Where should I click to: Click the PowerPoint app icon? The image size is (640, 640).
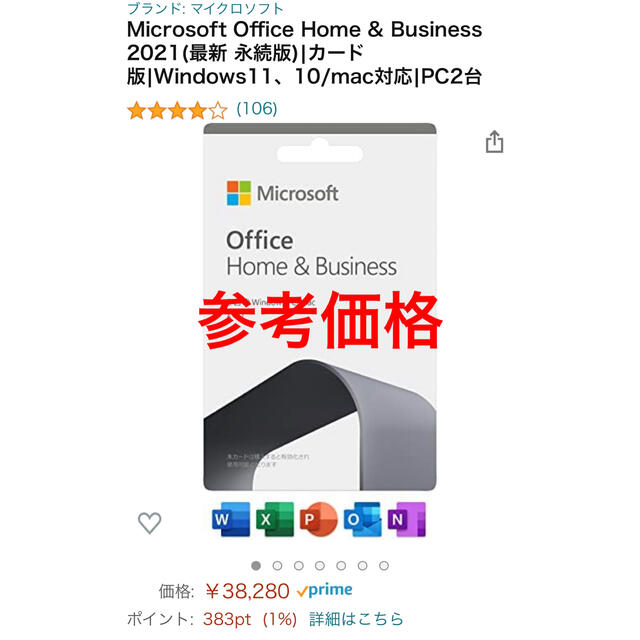[318, 519]
